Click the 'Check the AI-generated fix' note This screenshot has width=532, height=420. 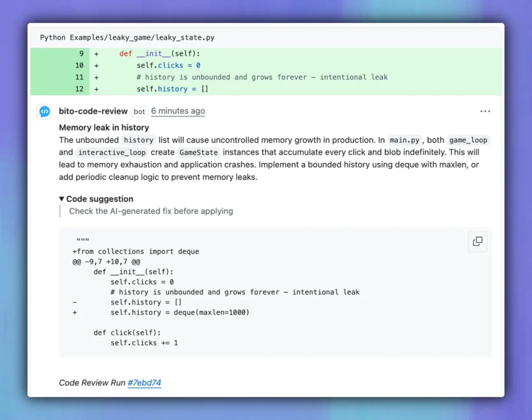(151, 211)
